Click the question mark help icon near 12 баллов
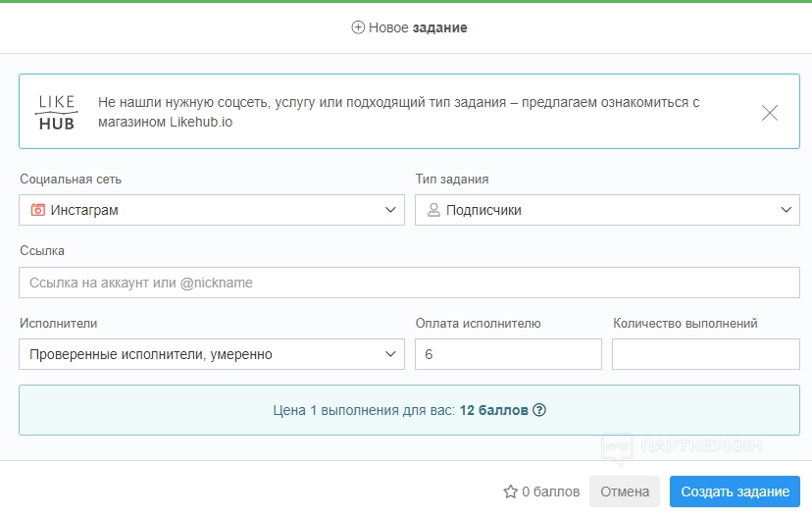 pos(538,410)
